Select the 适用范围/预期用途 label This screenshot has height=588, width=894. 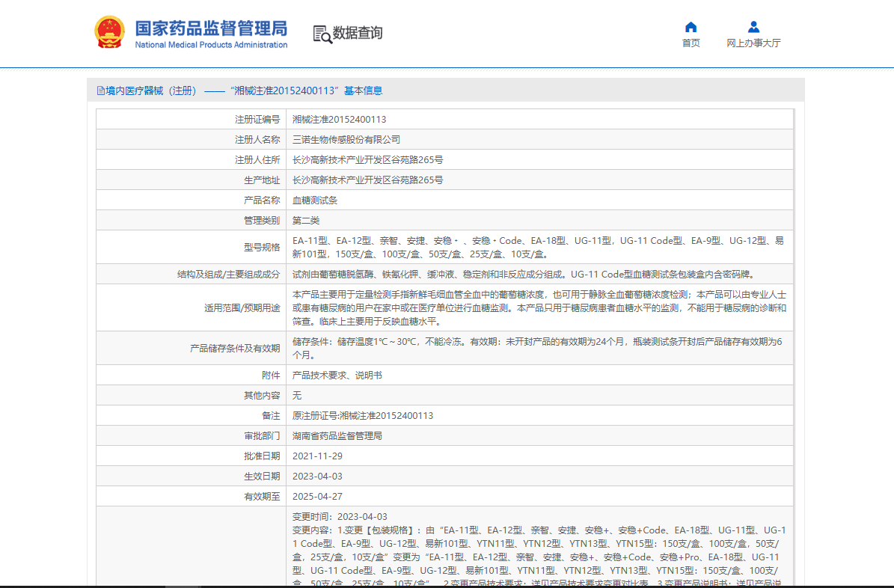242,308
